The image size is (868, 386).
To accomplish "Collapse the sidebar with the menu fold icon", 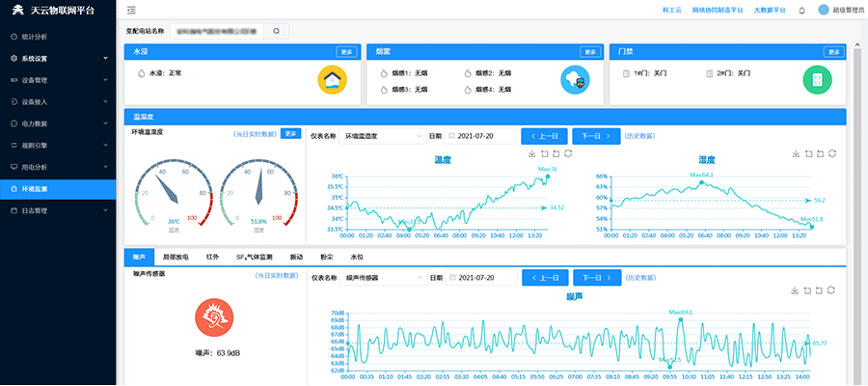I will point(131,10).
